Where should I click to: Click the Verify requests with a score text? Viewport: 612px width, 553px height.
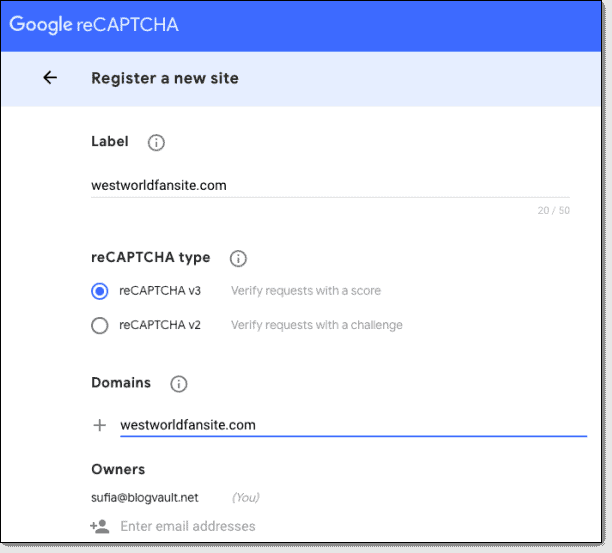[x=306, y=291]
